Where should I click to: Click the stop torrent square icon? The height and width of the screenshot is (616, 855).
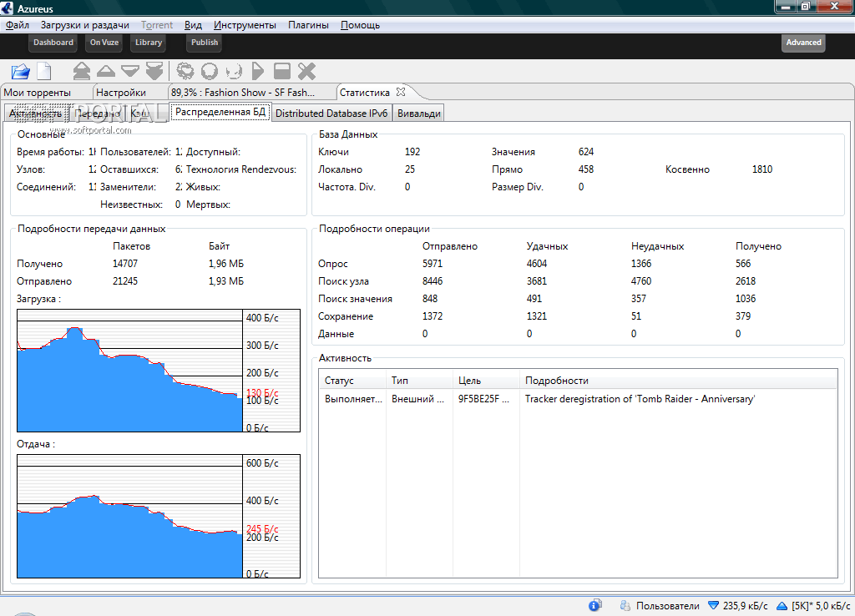pyautogui.click(x=282, y=72)
